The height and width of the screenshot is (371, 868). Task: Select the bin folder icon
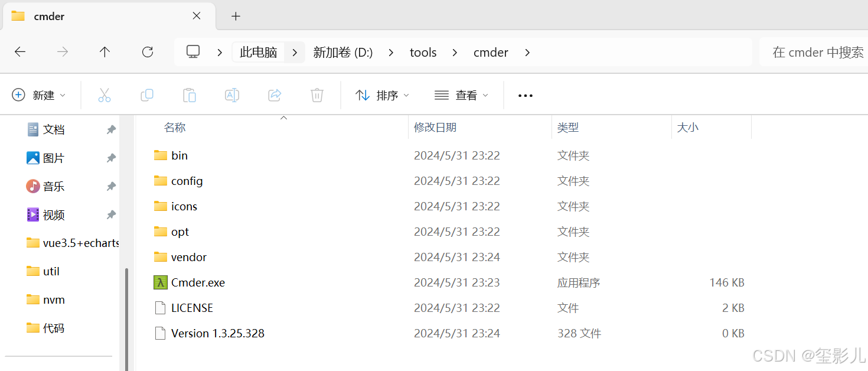(161, 155)
